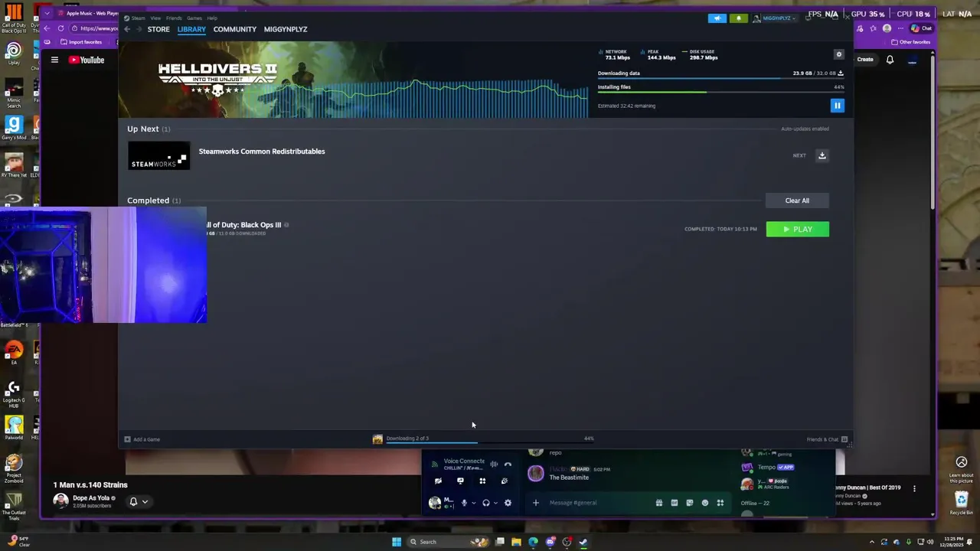Click YouTube Create button
980x551 pixels.
coord(865,59)
